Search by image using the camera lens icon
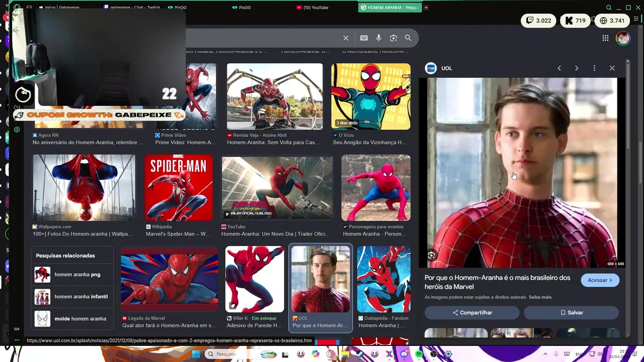Viewport: 644px width, 362px height. (x=393, y=38)
